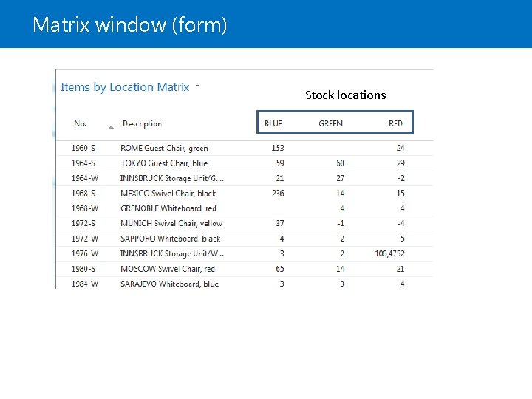Viewport: 532px width, 399px height.
Task: Click MEXICO Swivel Chair, black description
Action: point(168,193)
